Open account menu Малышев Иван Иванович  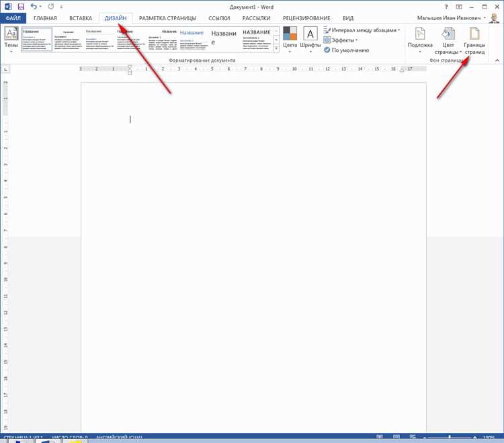pos(452,18)
